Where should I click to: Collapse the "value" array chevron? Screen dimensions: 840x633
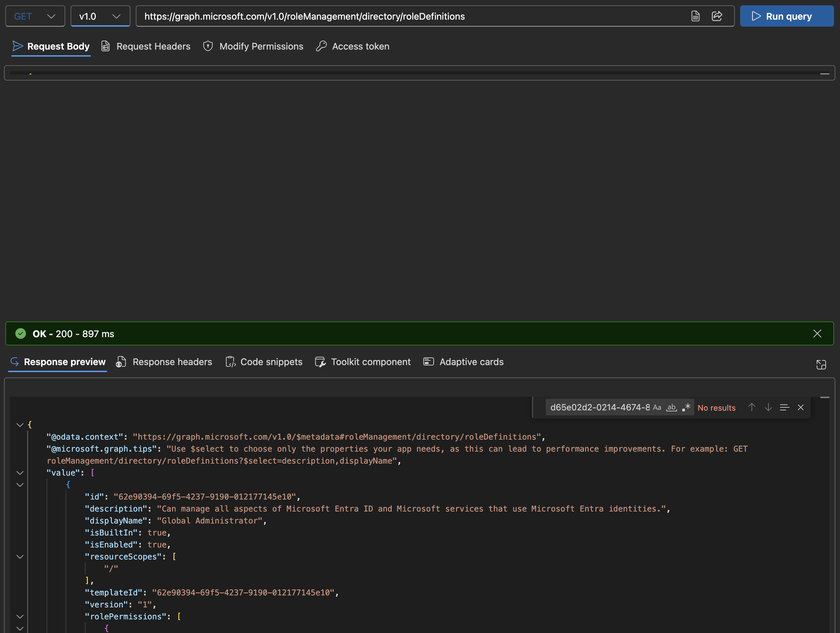pyautogui.click(x=20, y=473)
